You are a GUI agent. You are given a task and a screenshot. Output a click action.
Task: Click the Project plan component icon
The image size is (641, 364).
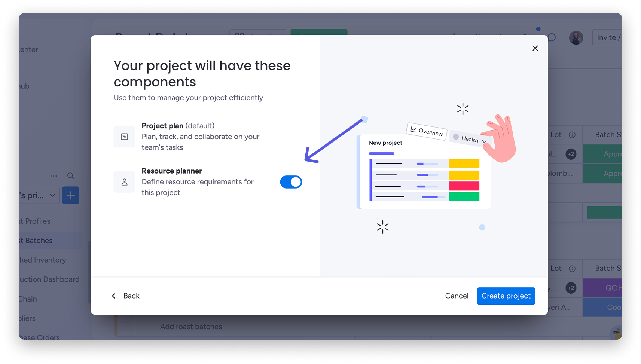(124, 137)
